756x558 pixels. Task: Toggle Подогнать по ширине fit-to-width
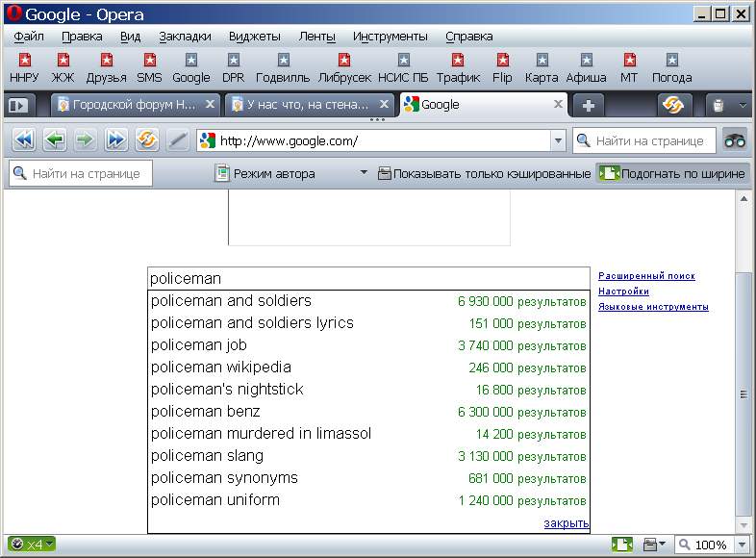click(671, 173)
